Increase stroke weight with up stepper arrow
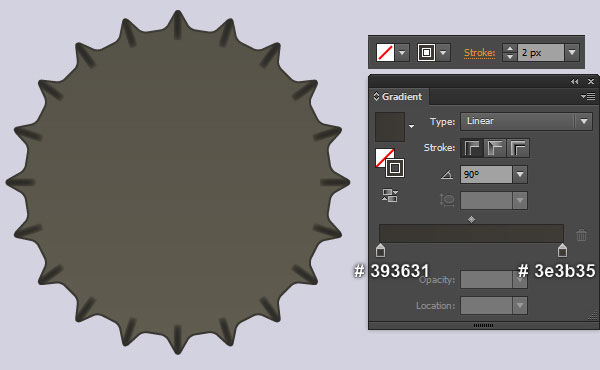 click(x=509, y=48)
